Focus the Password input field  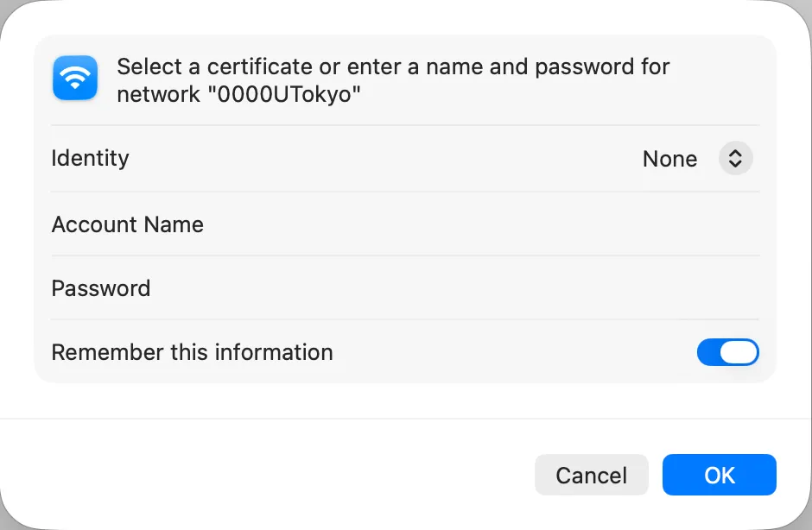[x=456, y=288]
